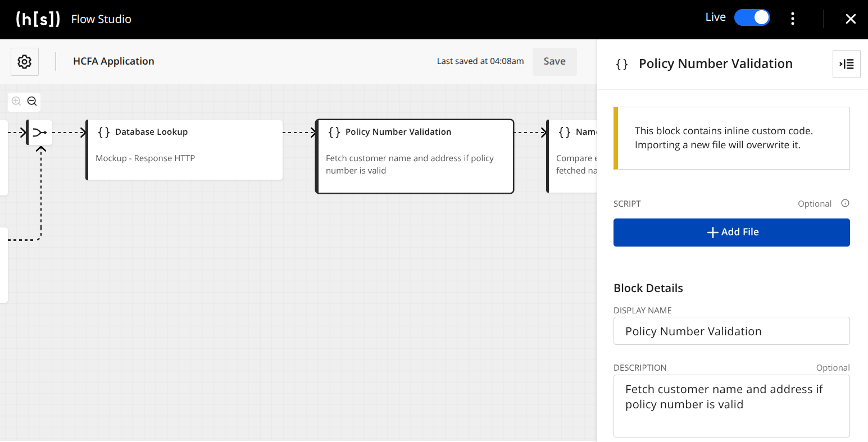Viewport: 868px width, 442px height.
Task: Toggle the Live switch off
Action: pyautogui.click(x=752, y=18)
